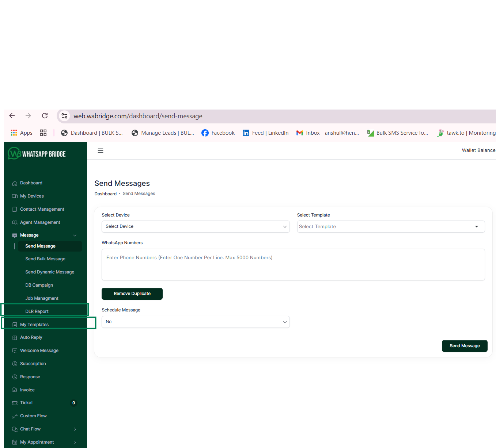Expand My Appointment submenu chevron

point(75,442)
